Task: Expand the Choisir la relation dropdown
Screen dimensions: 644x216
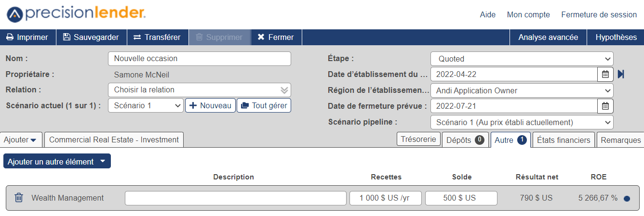Action: (200, 90)
